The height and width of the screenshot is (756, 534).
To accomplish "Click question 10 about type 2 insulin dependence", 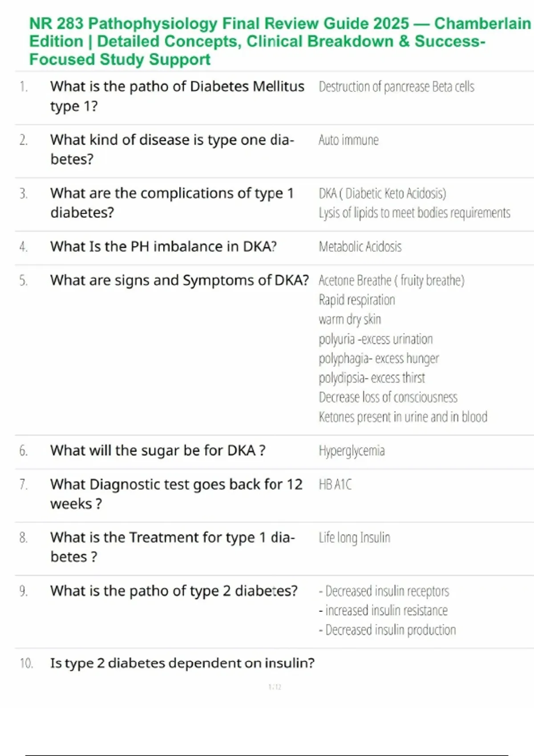I will (182, 663).
